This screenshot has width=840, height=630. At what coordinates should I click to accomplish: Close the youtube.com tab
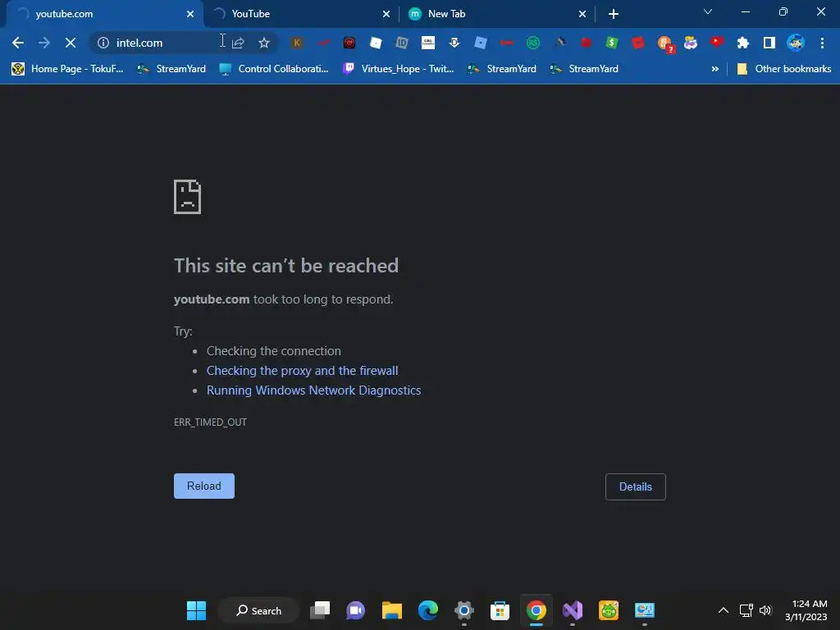190,14
